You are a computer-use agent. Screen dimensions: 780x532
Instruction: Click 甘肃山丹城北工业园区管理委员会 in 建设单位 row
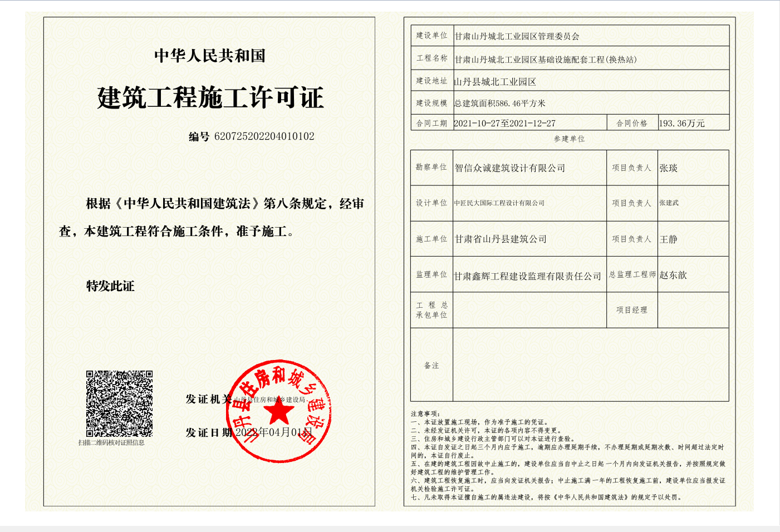click(x=517, y=36)
